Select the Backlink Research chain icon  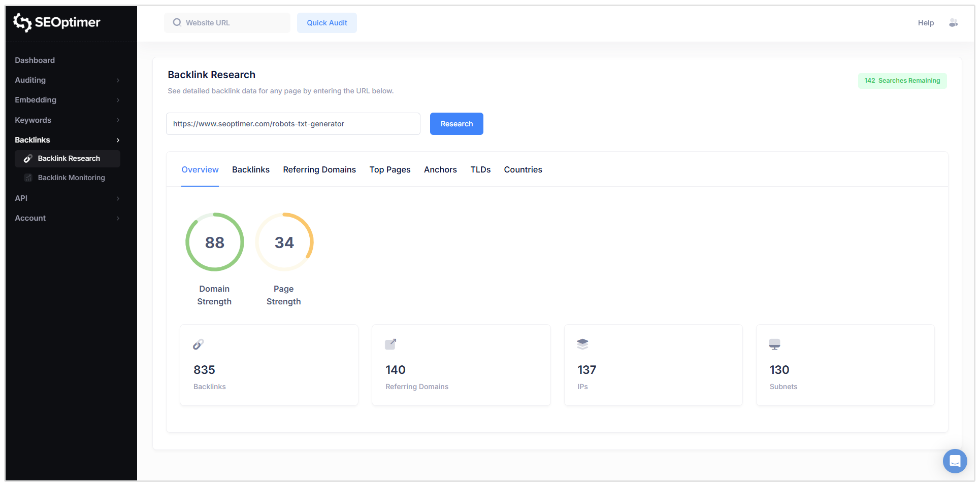point(28,158)
